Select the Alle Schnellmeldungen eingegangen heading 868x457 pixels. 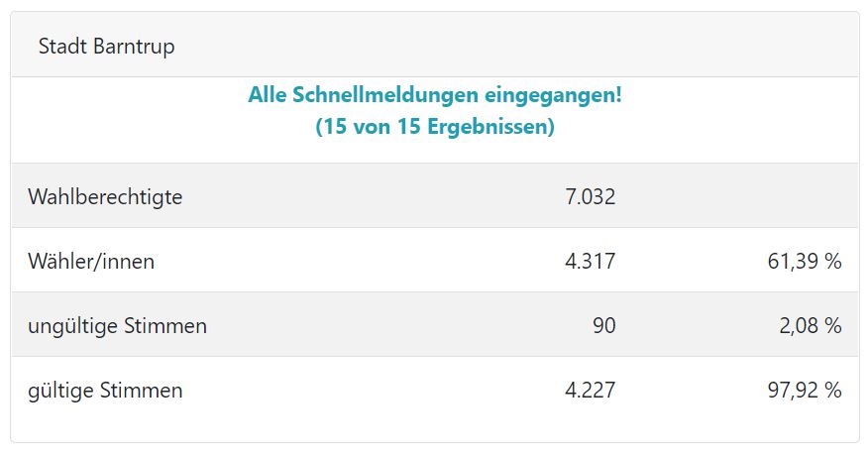435,95
